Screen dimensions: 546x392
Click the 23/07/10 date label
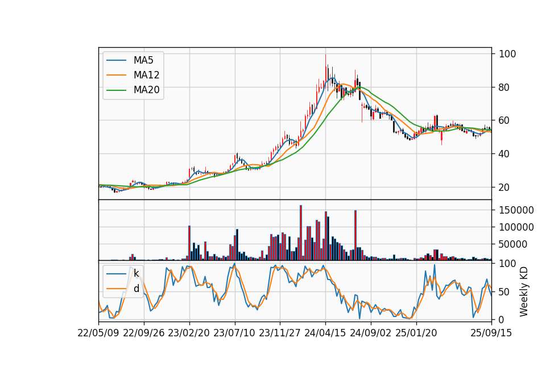234,333
